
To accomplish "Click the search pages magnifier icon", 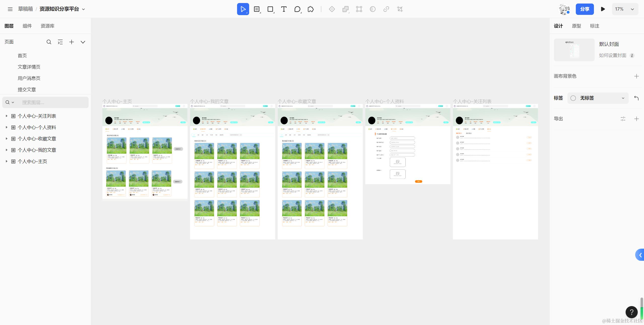I will tap(49, 42).
